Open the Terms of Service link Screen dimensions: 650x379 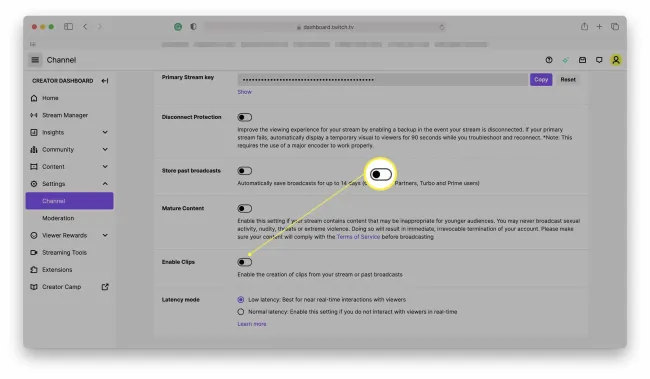point(358,237)
